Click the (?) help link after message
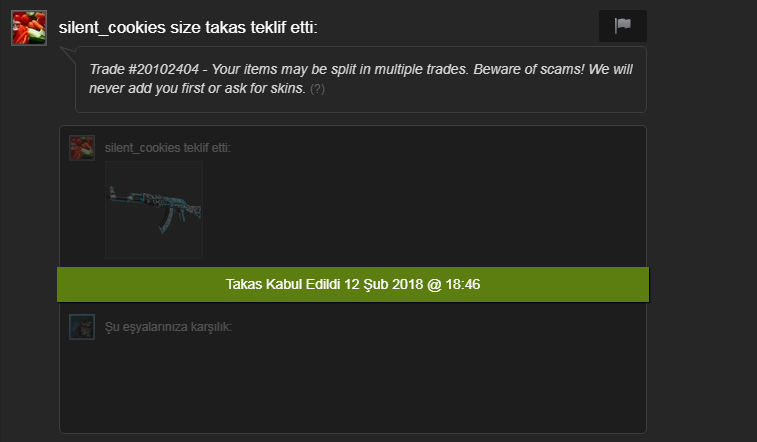The width and height of the screenshot is (757, 442). click(x=317, y=89)
